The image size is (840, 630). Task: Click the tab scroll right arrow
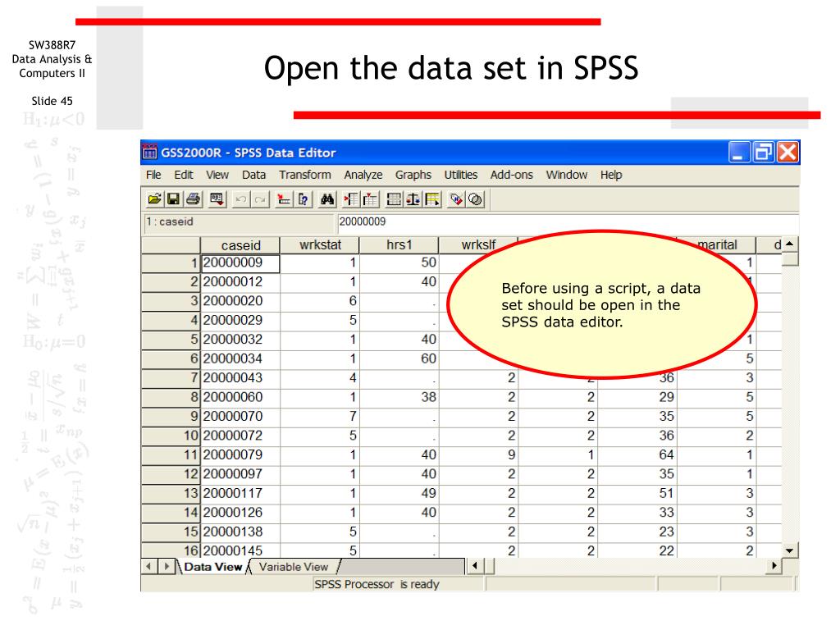click(x=167, y=566)
